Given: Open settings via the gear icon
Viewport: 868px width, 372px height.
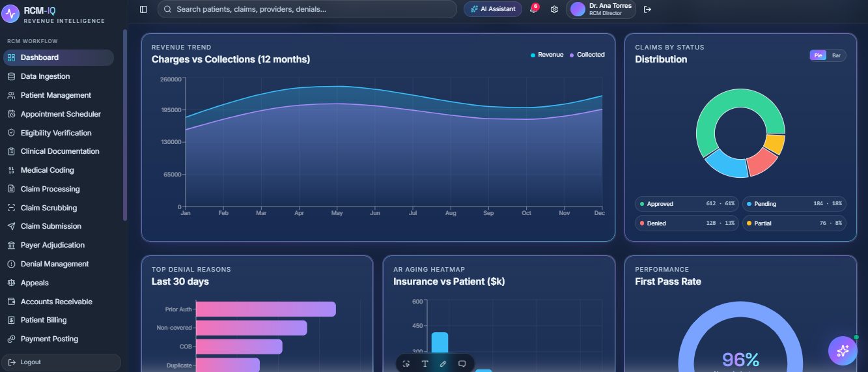Looking at the screenshot, I should click(554, 9).
